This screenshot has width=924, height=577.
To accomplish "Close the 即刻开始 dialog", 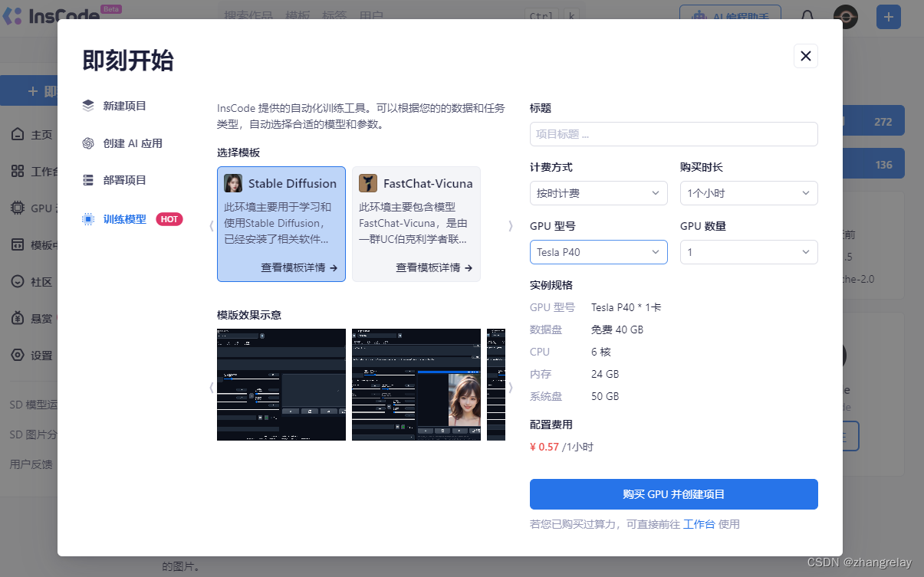I will click(x=805, y=56).
